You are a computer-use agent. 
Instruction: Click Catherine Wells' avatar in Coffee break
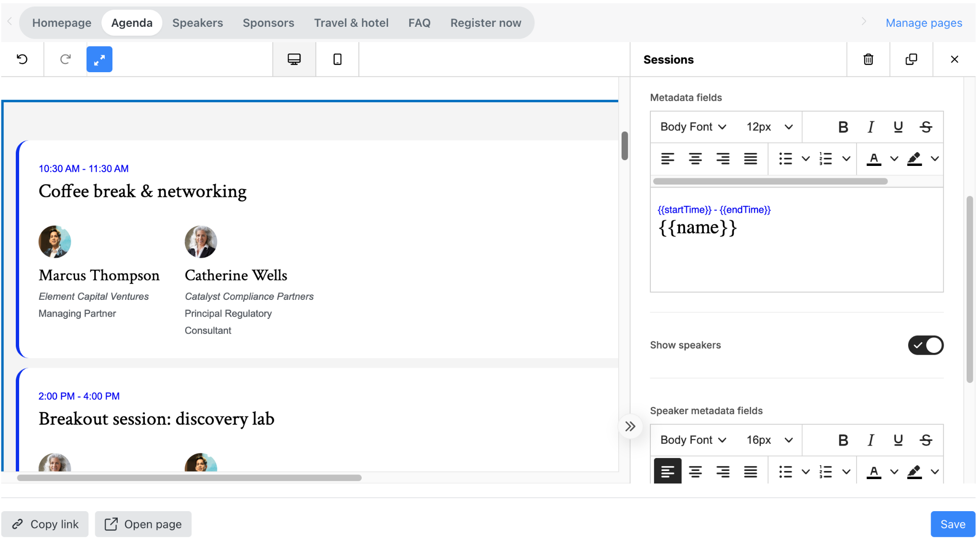(x=201, y=242)
